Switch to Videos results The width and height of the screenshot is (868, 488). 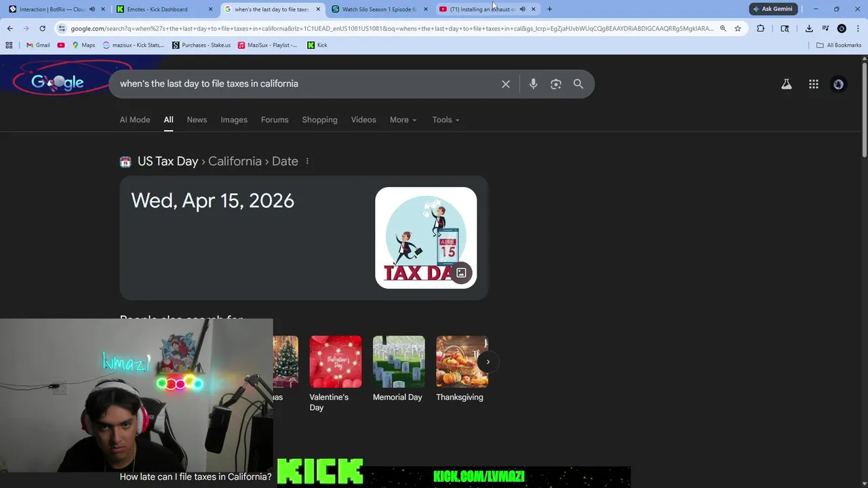pos(363,120)
